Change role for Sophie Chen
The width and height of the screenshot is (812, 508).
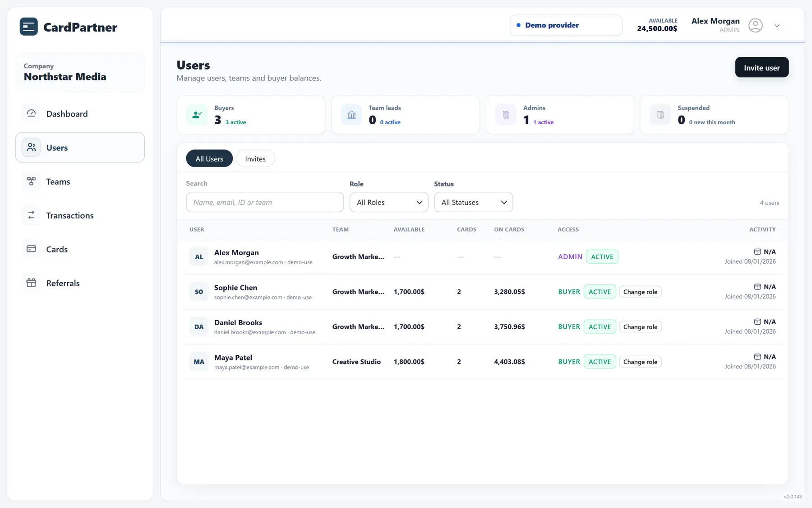(x=640, y=292)
